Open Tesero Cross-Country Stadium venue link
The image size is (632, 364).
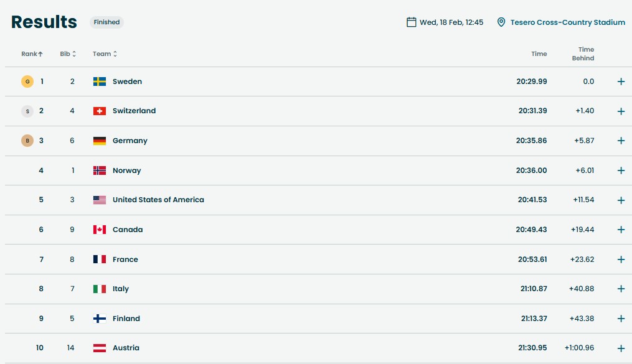(567, 22)
